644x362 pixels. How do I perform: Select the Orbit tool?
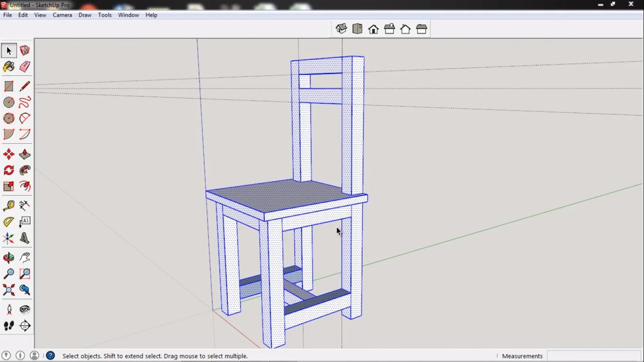pyautogui.click(x=9, y=258)
